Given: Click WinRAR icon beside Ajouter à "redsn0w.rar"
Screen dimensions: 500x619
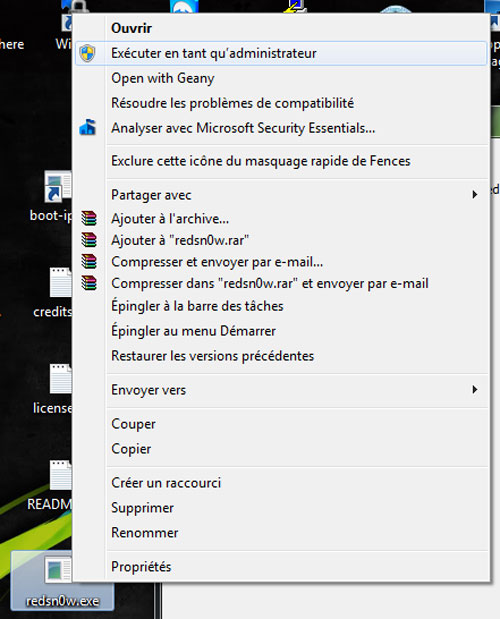Looking at the screenshot, I should (x=89, y=240).
